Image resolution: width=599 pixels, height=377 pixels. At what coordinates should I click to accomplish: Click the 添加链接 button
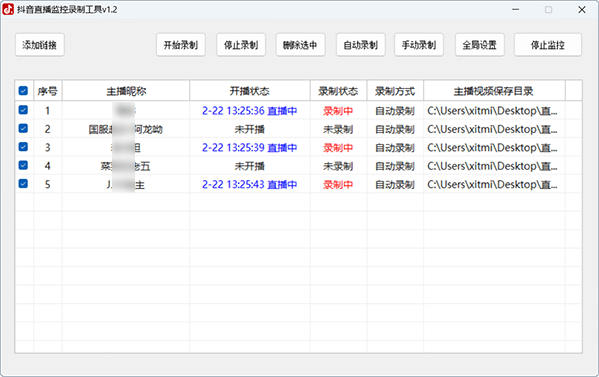(40, 45)
